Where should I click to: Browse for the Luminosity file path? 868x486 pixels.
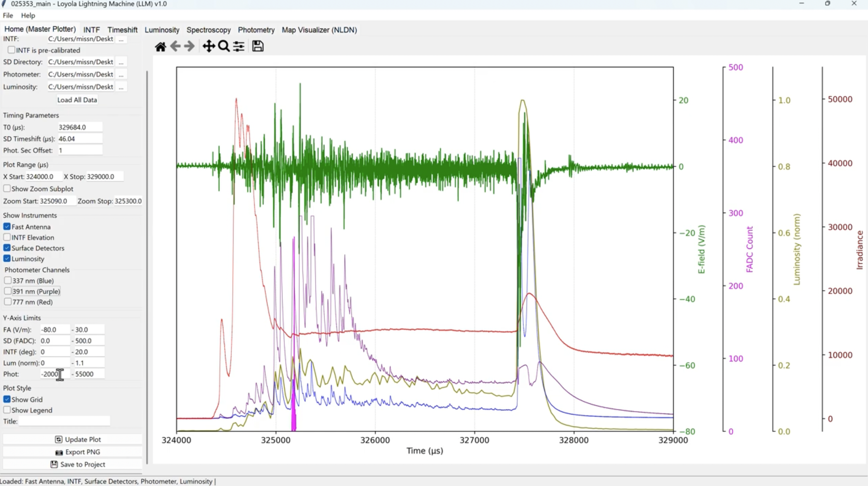click(x=121, y=87)
